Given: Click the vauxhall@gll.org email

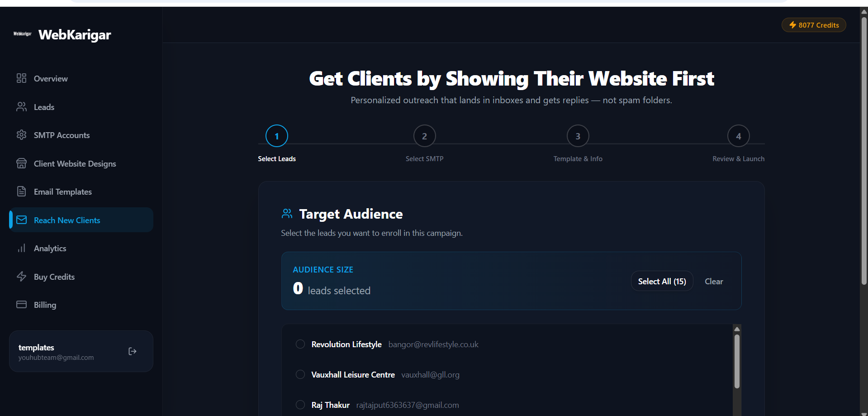Looking at the screenshot, I should point(430,374).
